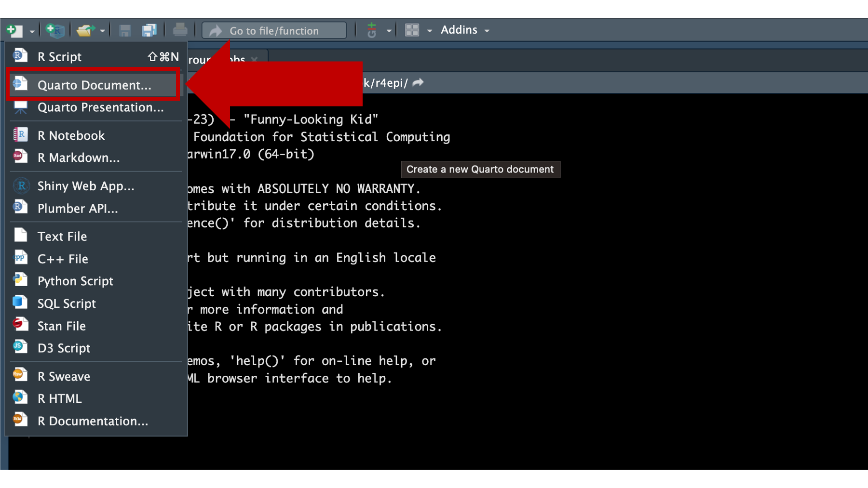Click the R Documentation icon
The height and width of the screenshot is (488, 868).
coord(20,419)
